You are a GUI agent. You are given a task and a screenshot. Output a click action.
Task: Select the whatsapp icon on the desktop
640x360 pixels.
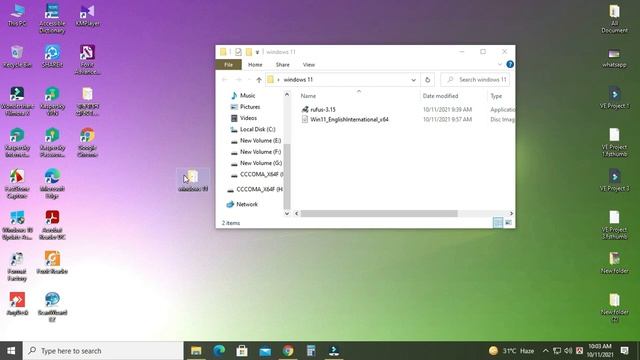point(614,58)
